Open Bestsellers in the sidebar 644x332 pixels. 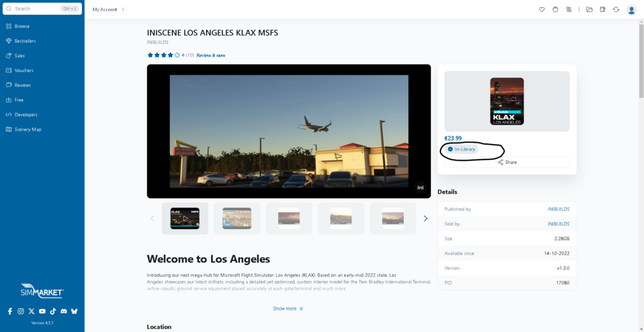tap(25, 41)
